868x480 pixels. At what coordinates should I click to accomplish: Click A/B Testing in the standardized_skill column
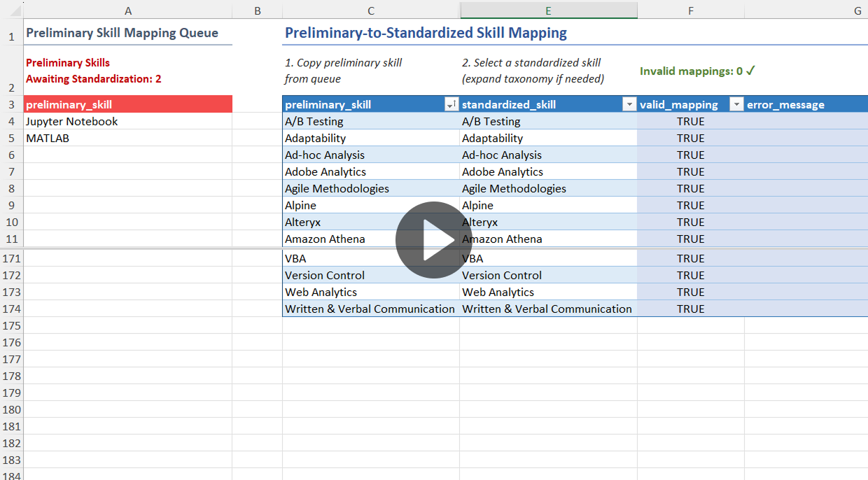pyautogui.click(x=548, y=122)
